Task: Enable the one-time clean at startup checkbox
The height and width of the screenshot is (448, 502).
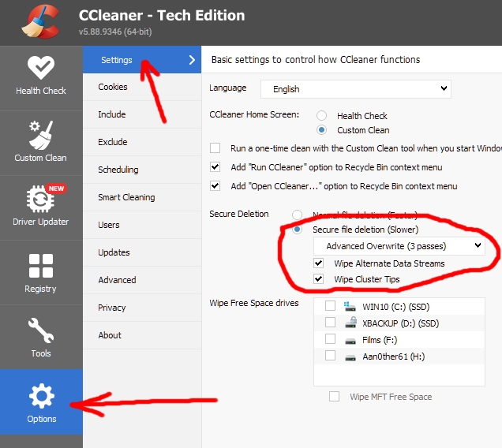Action: click(215, 148)
